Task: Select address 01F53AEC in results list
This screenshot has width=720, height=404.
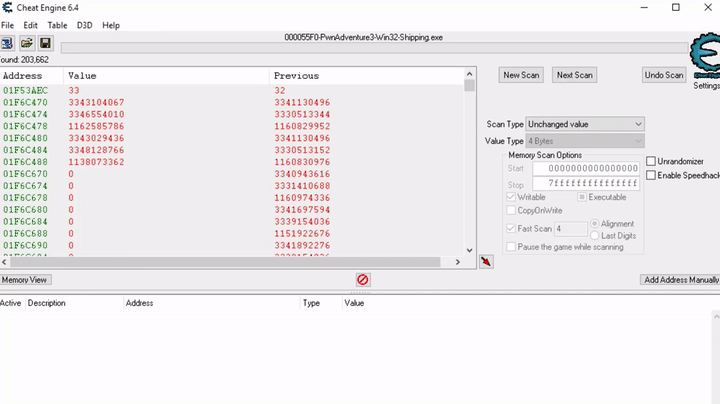Action: pos(25,90)
